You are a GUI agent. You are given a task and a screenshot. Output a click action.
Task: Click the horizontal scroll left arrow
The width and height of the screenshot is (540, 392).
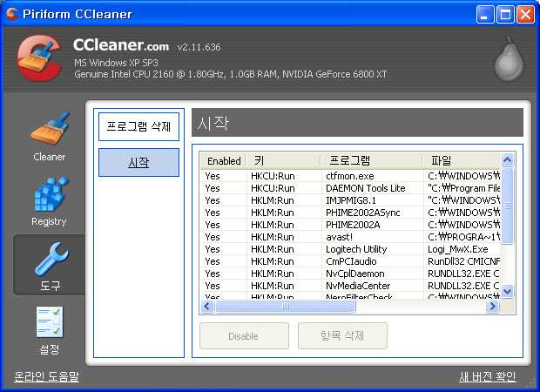pos(207,306)
